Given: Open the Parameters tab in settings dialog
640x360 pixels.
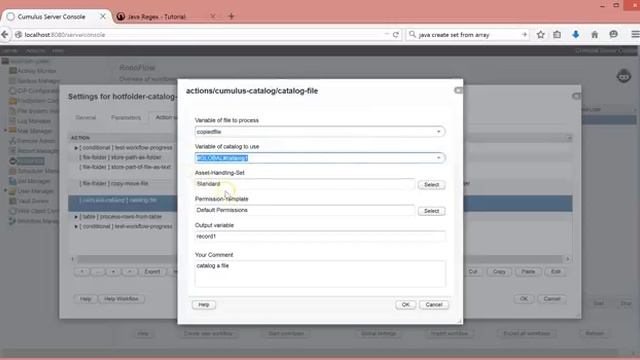Looking at the screenshot, I should coord(126,118).
